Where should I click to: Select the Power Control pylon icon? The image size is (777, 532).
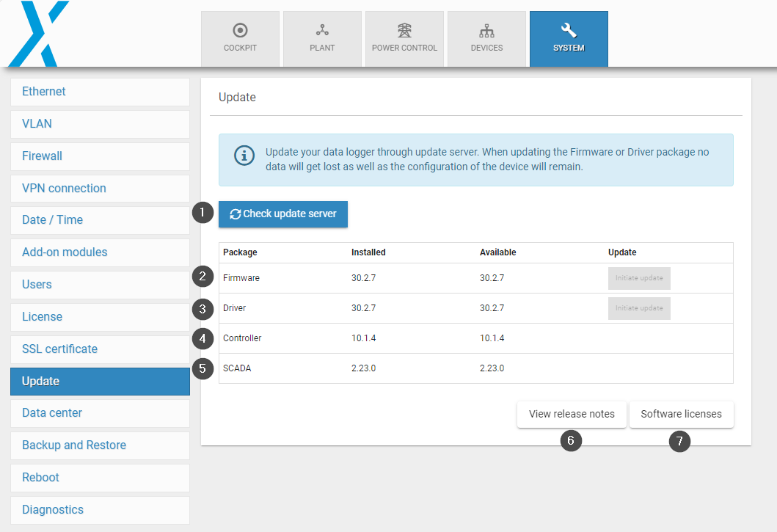tap(404, 31)
